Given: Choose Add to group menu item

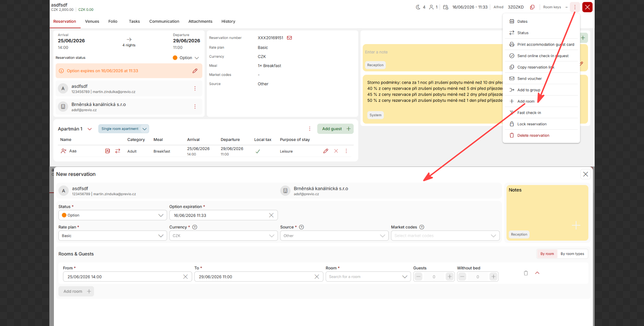Looking at the screenshot, I should point(541,90).
